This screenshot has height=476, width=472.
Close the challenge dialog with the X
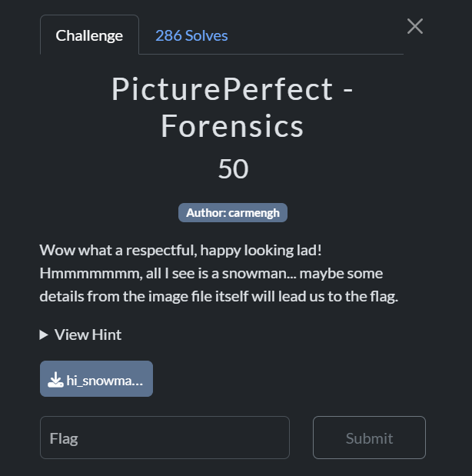(x=415, y=27)
